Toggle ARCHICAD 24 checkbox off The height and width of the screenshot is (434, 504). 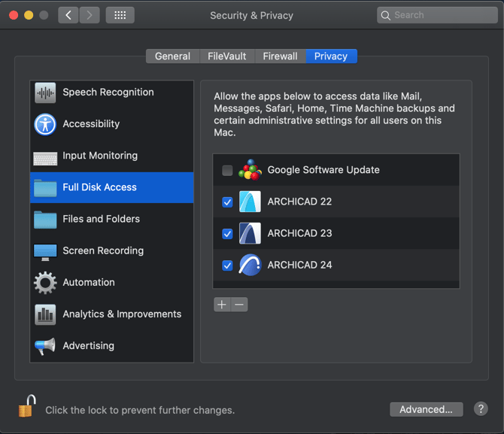click(x=227, y=266)
